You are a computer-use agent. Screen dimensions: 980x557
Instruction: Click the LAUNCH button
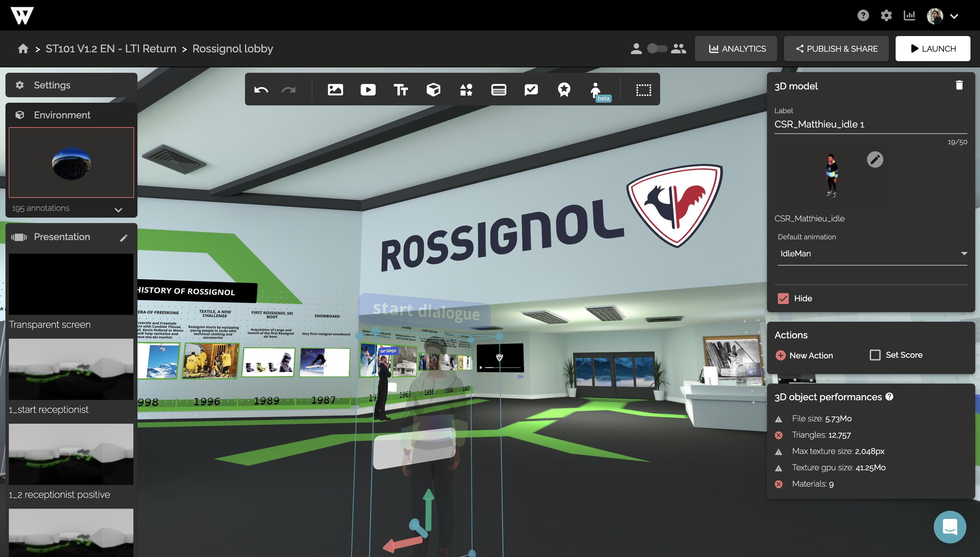[x=932, y=49]
